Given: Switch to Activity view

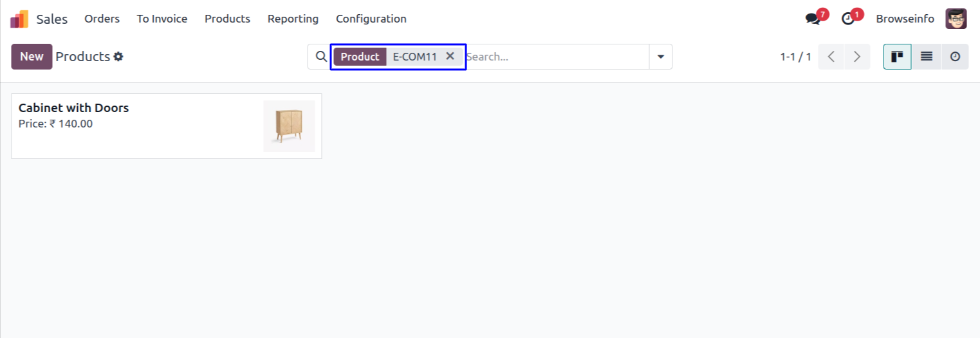Looking at the screenshot, I should 955,57.
